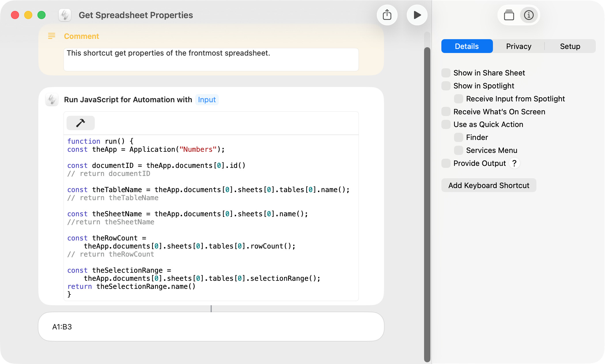Run the shortcut with play button
The width and height of the screenshot is (605, 364).
(417, 15)
